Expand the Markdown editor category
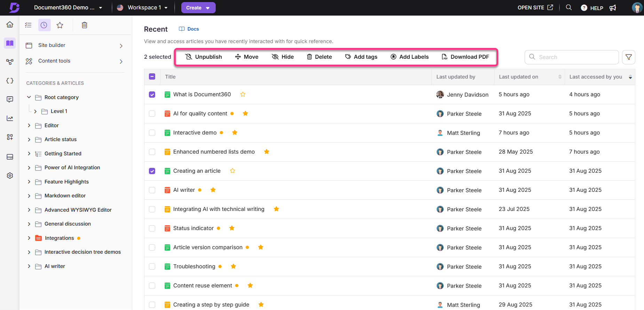644x310 pixels. (x=29, y=196)
